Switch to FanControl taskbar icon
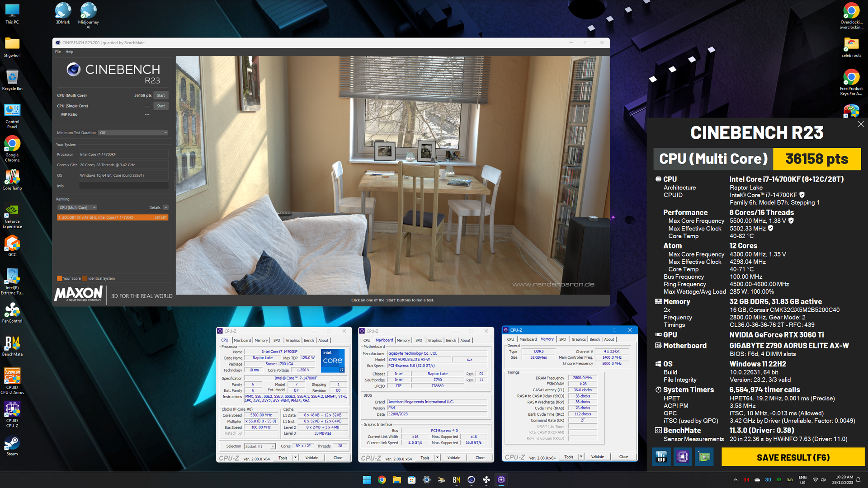This screenshot has width=868, height=488. (x=486, y=480)
